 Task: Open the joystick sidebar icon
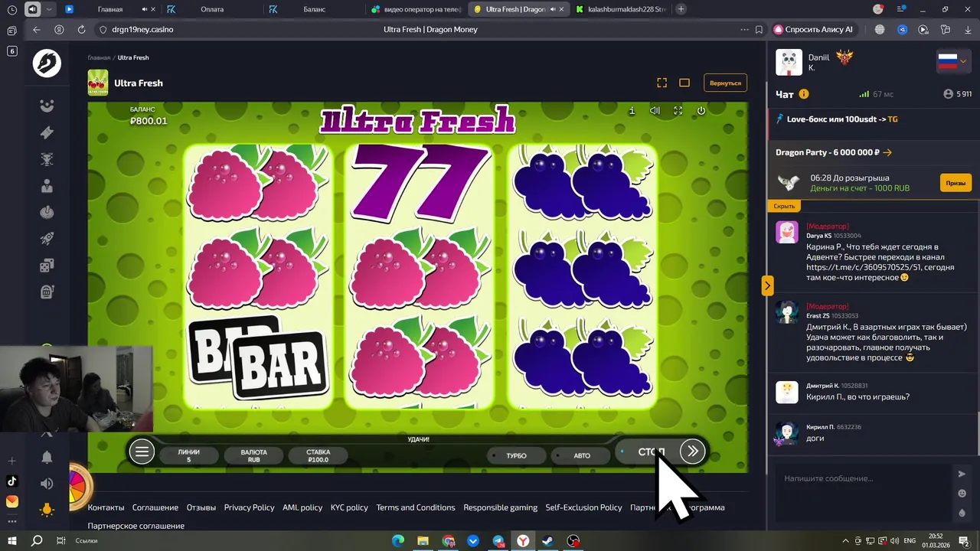pos(47,212)
